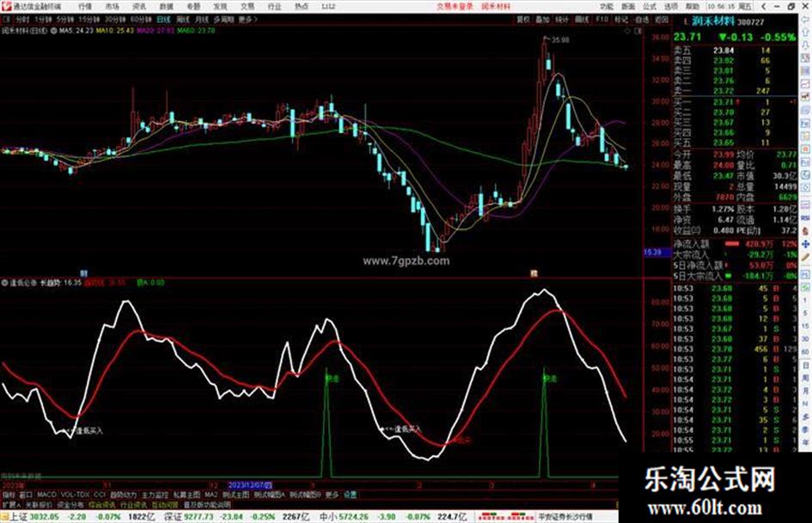
Task: Click the 交易未登录 login link
Action: 455,6
